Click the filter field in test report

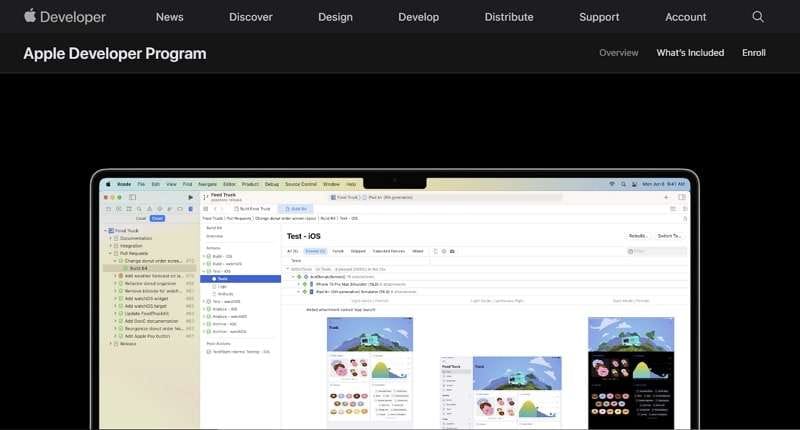pyautogui.click(x=657, y=251)
